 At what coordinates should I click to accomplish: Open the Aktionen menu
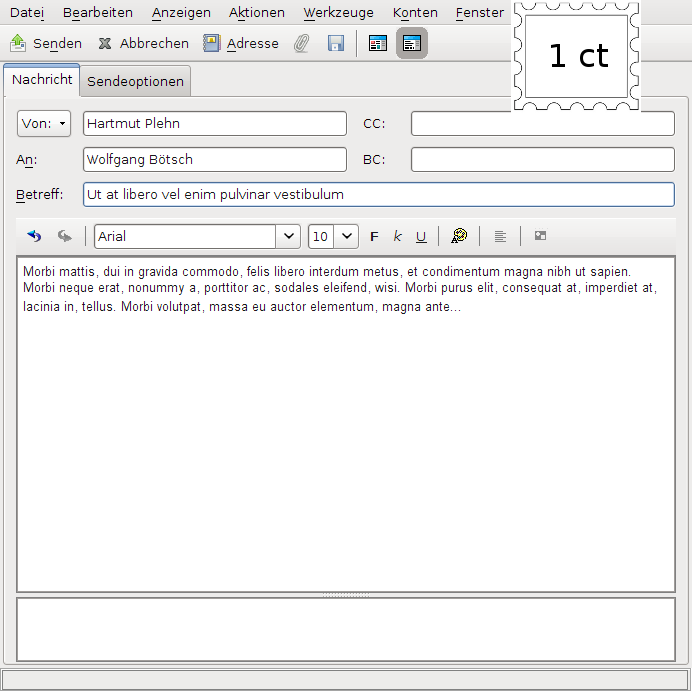256,13
